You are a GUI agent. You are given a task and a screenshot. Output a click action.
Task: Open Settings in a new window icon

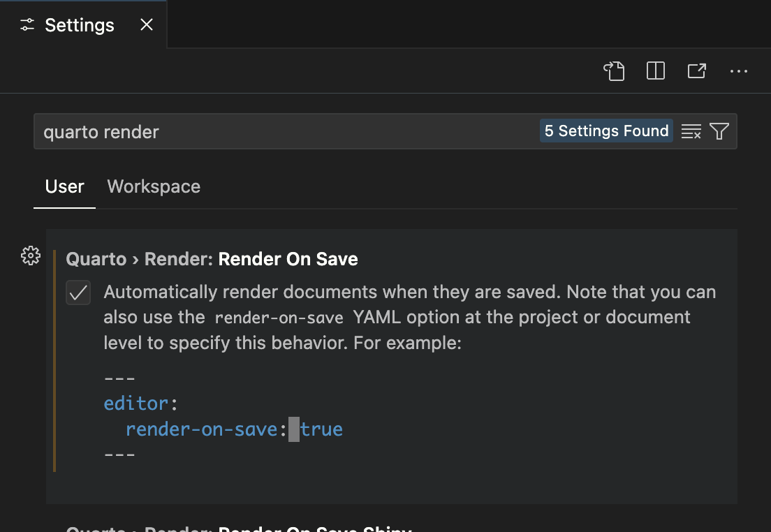[696, 71]
